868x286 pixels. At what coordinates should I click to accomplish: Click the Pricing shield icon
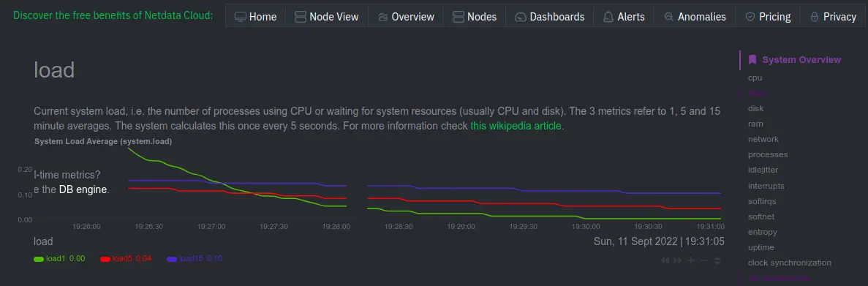750,17
